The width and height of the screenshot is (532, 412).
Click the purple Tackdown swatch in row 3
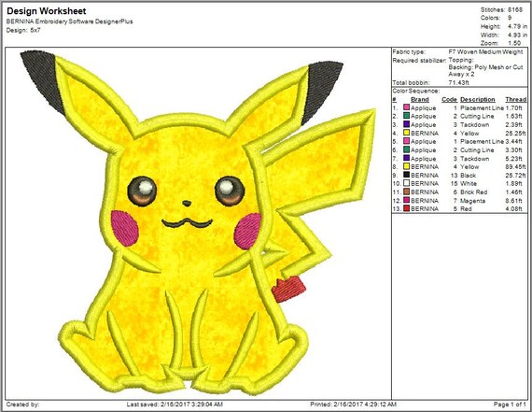[406, 124]
